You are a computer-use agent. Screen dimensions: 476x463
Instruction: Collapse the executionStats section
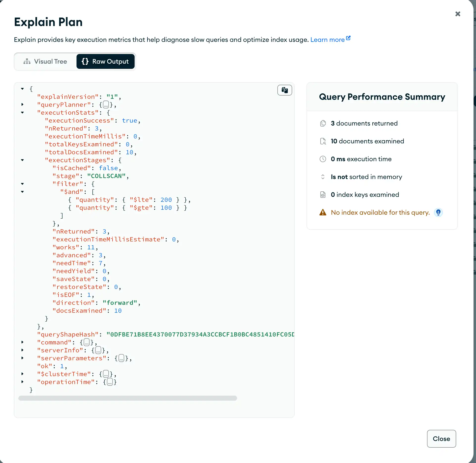click(x=22, y=113)
